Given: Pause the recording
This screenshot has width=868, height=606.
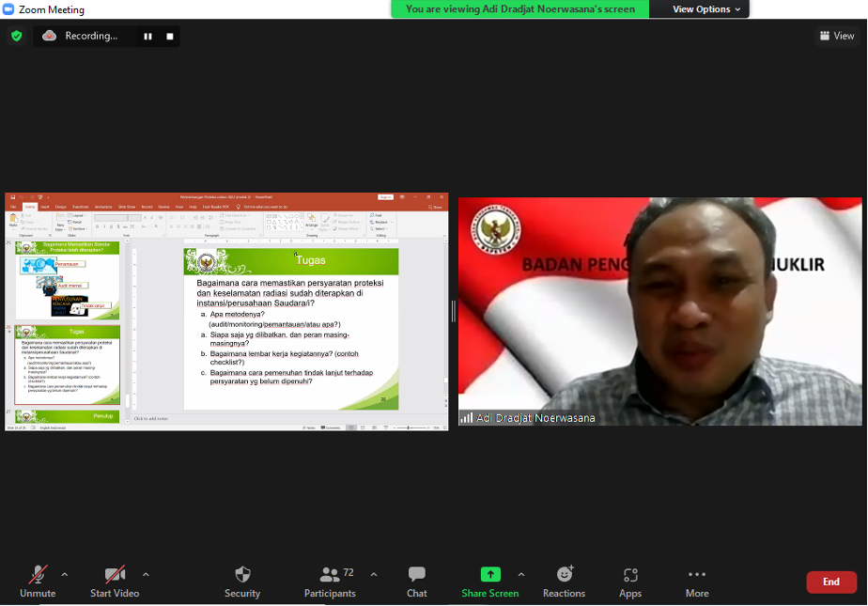Looking at the screenshot, I should click(147, 37).
